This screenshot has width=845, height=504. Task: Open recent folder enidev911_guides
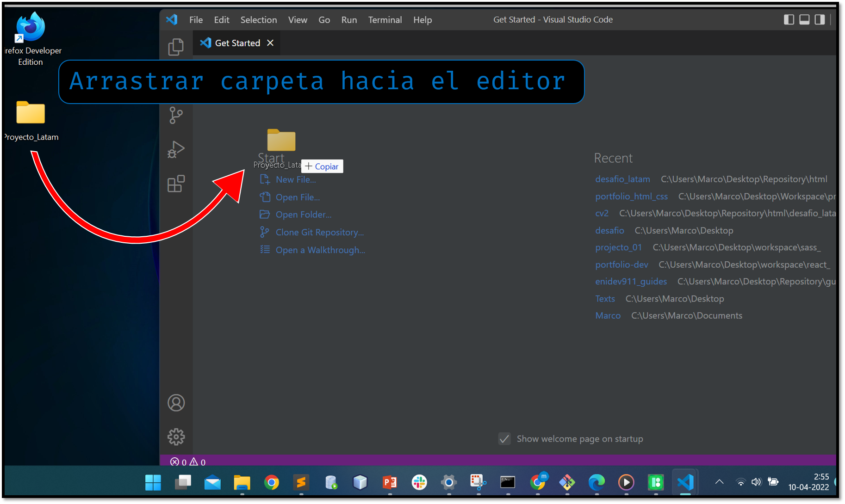click(631, 281)
